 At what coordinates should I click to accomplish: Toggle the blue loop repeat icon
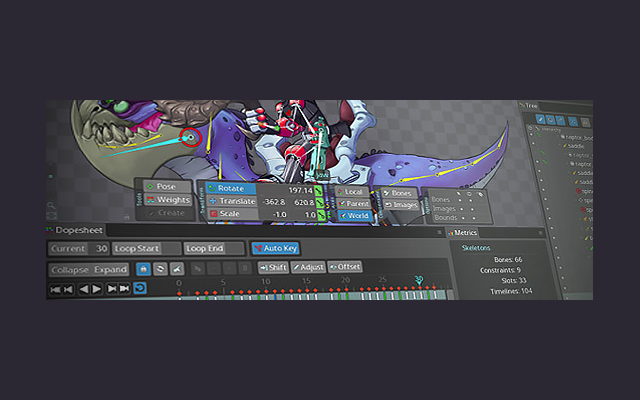(x=140, y=288)
